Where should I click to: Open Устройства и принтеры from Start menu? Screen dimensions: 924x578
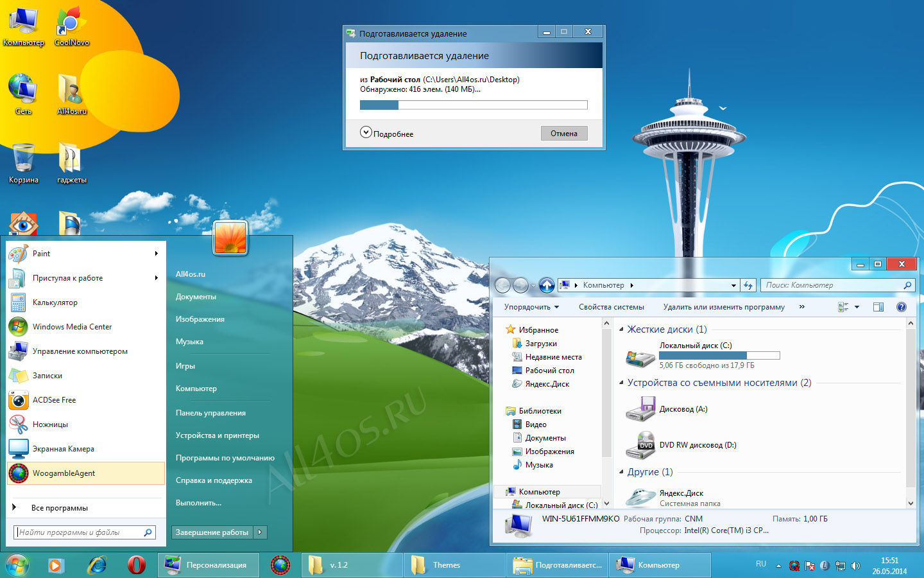218,435
